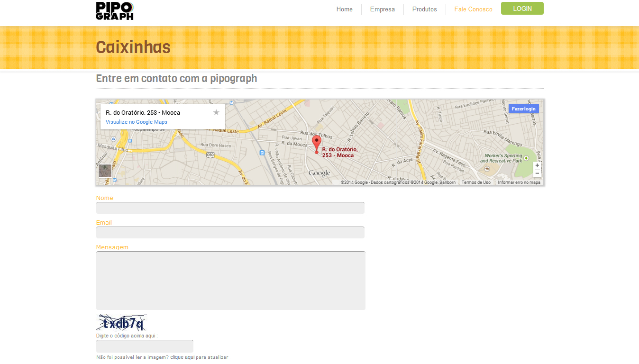The width and height of the screenshot is (639, 364).
Task: Click the 'Digite o código acima aqui' label
Action: [127, 336]
